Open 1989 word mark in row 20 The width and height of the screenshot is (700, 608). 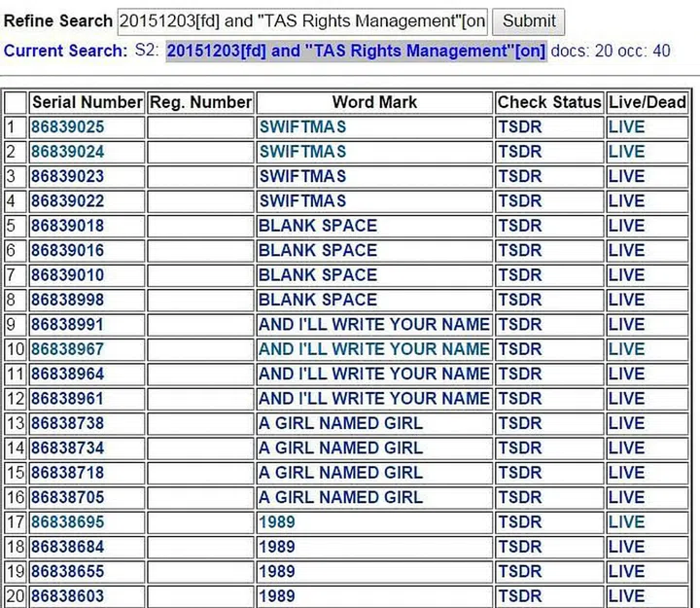point(277,596)
